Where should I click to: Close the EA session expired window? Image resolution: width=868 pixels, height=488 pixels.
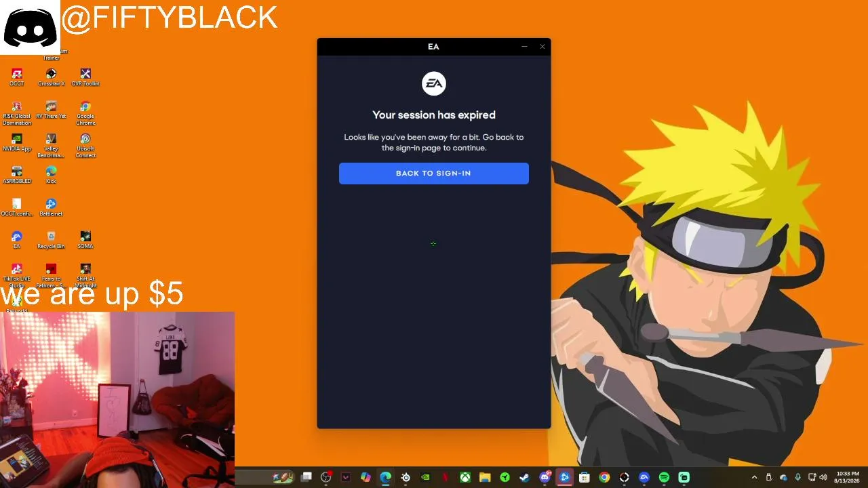click(x=542, y=47)
